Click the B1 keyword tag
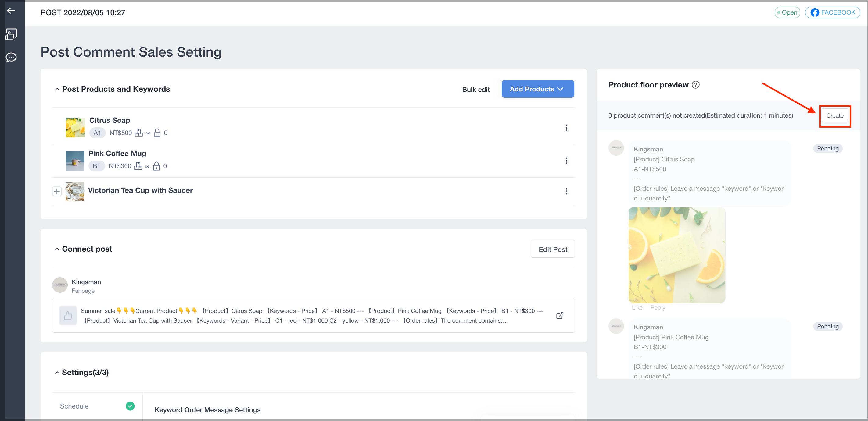The height and width of the screenshot is (421, 868). pos(96,166)
